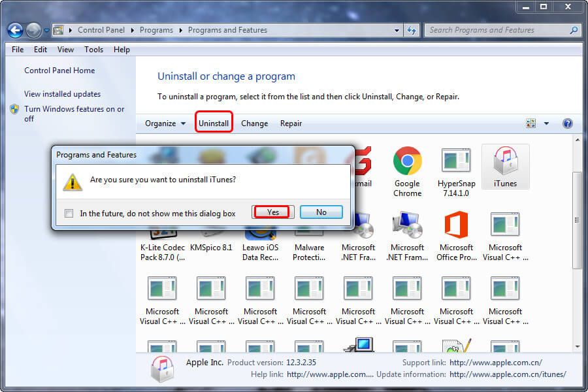588x392 pixels.
Task: Confirm uninstall with the Yes button
Action: [272, 212]
